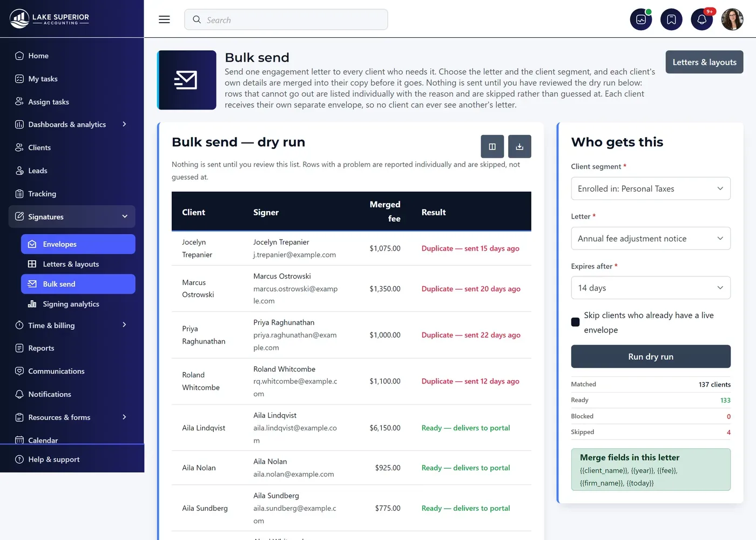Viewport: 756px width, 540px height.
Task: Open the bookmark icon in header
Action: [x=671, y=19]
